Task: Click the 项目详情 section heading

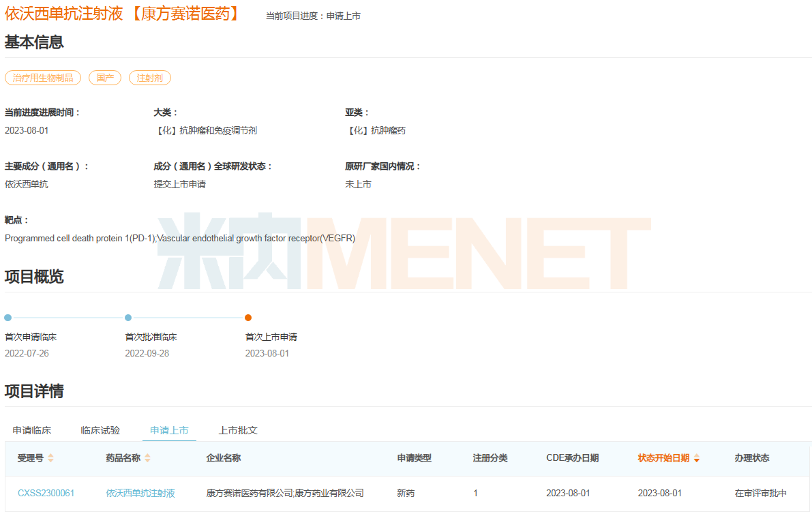Action: click(34, 391)
